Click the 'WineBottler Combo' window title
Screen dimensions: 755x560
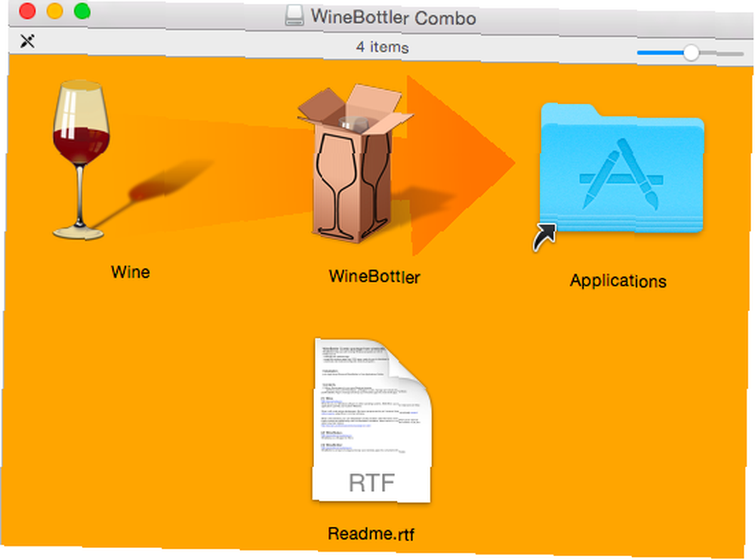tap(393, 17)
